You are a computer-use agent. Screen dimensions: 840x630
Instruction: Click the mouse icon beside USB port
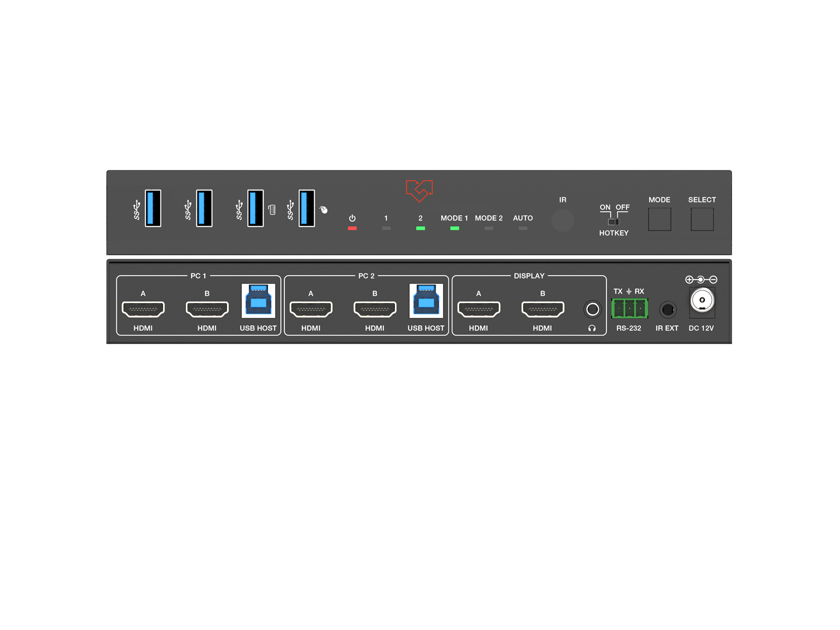[324, 210]
